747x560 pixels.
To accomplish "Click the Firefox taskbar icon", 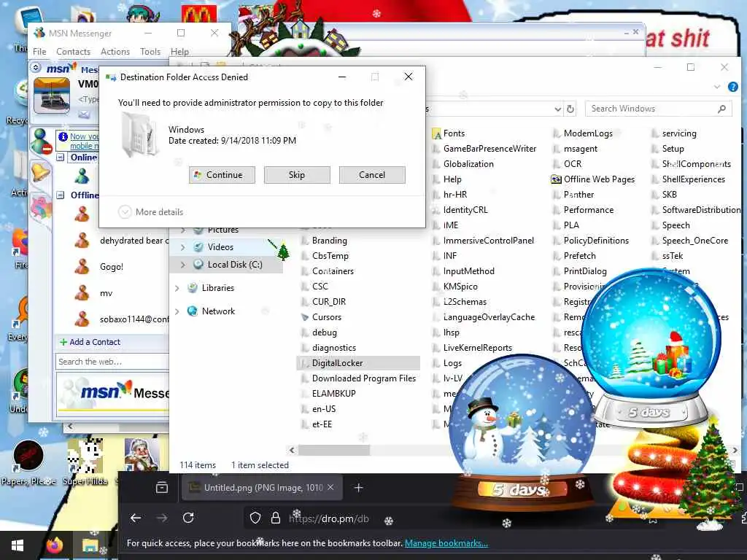I will pos(54,545).
